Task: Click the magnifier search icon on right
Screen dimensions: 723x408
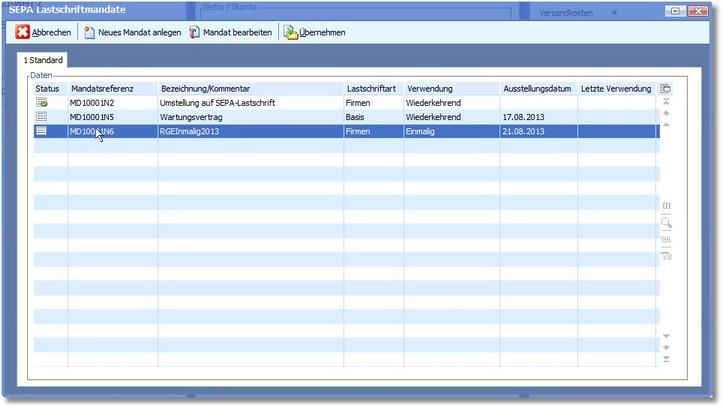Action: point(667,223)
